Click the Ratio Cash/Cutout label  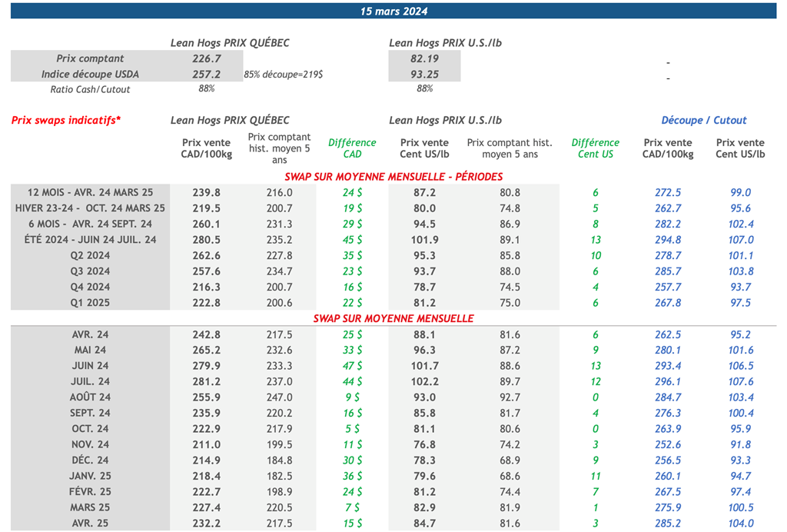(90, 89)
